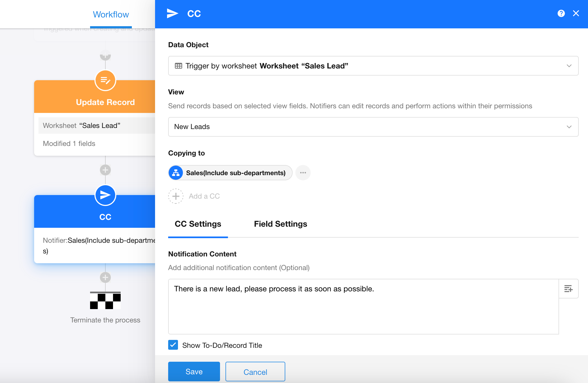Close the CC settings panel
Image resolution: width=588 pixels, height=383 pixels.
point(576,13)
